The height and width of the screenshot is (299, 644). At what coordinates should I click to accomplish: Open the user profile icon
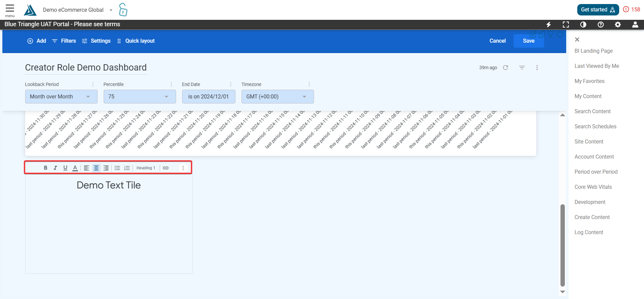point(635,25)
